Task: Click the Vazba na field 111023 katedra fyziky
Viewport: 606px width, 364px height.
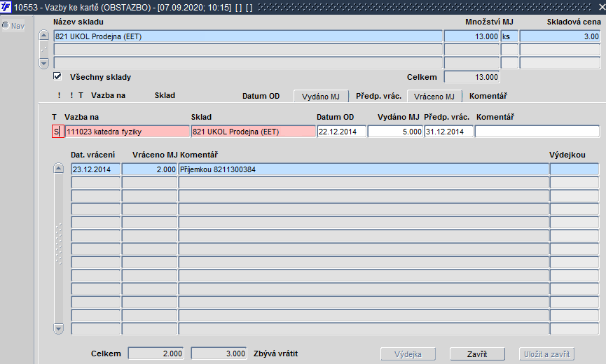Action: pyautogui.click(x=127, y=132)
